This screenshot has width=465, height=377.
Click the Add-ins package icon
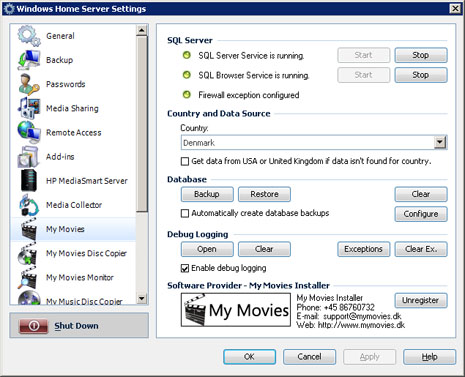click(x=29, y=157)
